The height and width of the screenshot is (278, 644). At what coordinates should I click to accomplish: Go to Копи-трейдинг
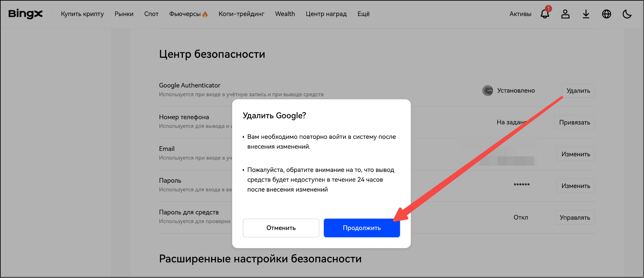(242, 14)
